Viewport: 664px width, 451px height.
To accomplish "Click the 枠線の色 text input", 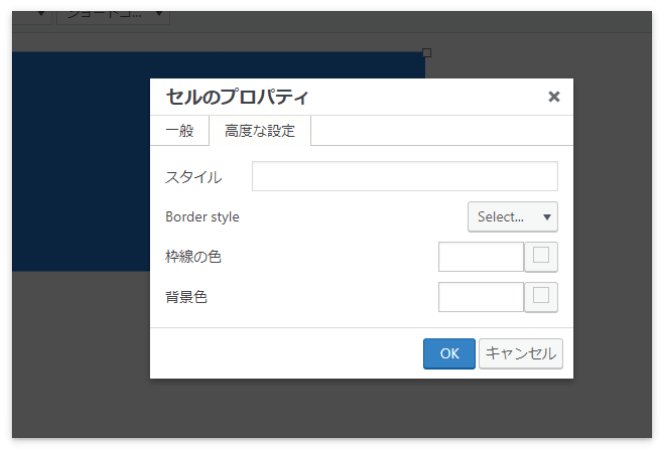I will [481, 257].
